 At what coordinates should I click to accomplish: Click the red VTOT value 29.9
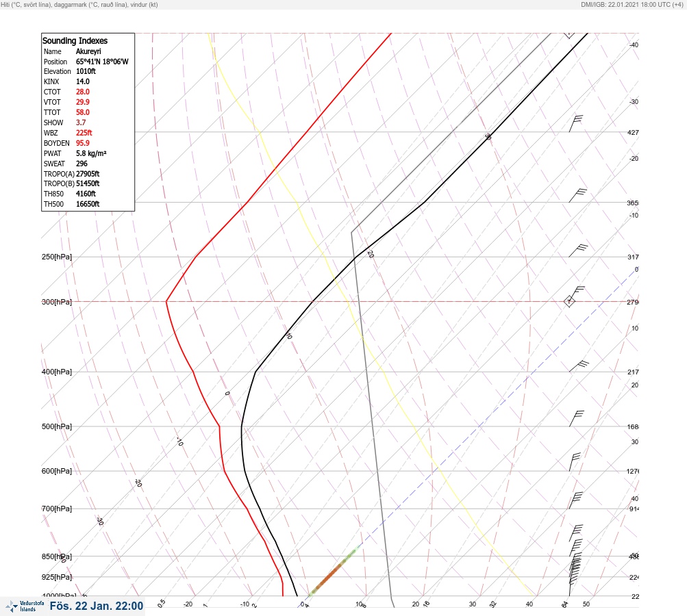pos(83,102)
